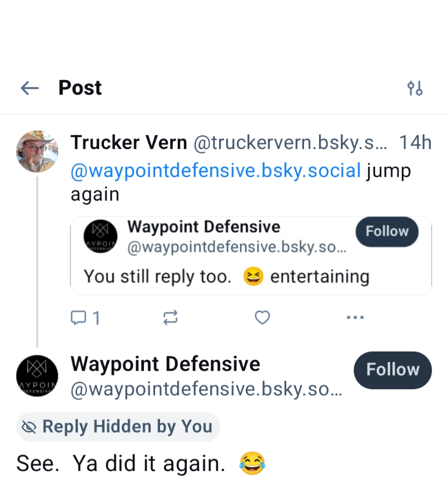The width and height of the screenshot is (448, 485).
Task: Click the 14h timestamp
Action: (415, 143)
